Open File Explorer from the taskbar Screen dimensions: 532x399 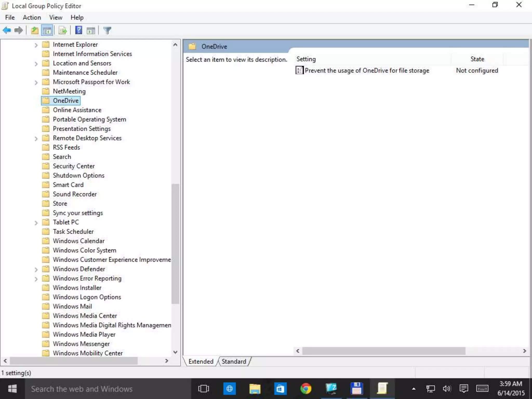255,389
